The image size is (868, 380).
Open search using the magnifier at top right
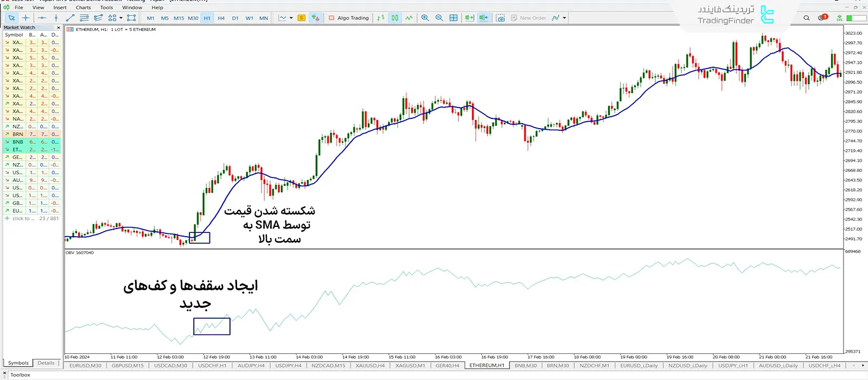tap(806, 18)
